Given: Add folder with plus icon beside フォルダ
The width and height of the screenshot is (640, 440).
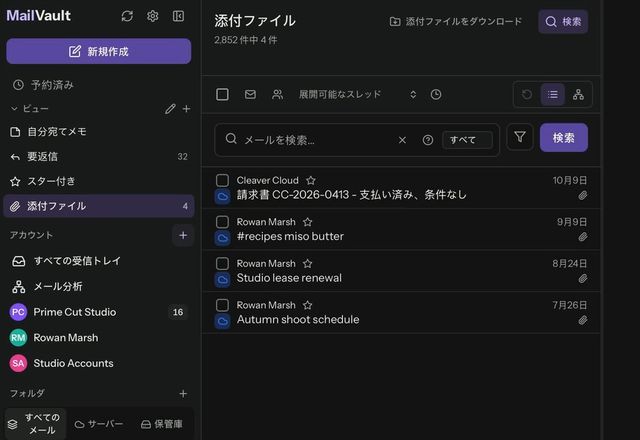Looking at the screenshot, I should [183, 393].
